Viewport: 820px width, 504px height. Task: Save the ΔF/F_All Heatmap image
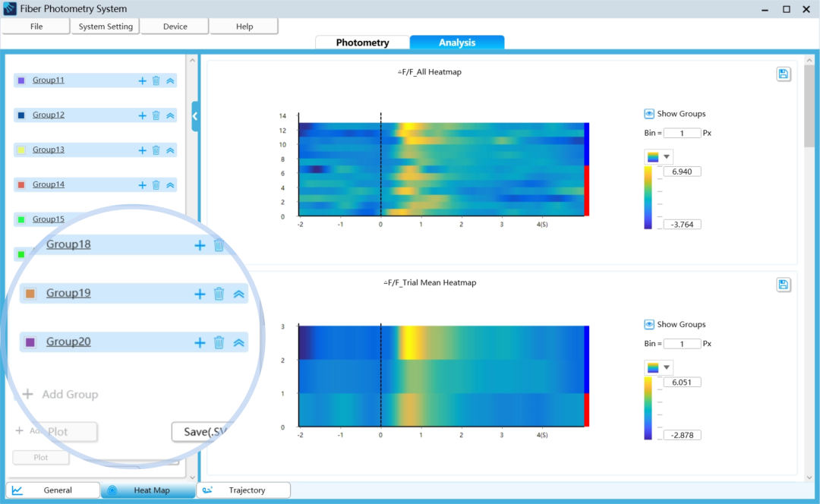click(x=784, y=74)
